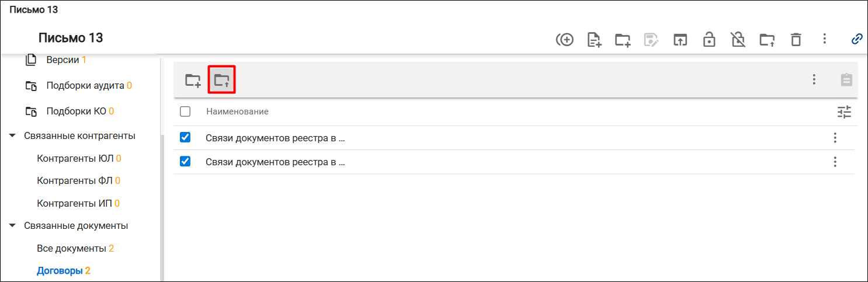Click the trash delete icon
Screen dimensions: 868x282
(x=796, y=40)
